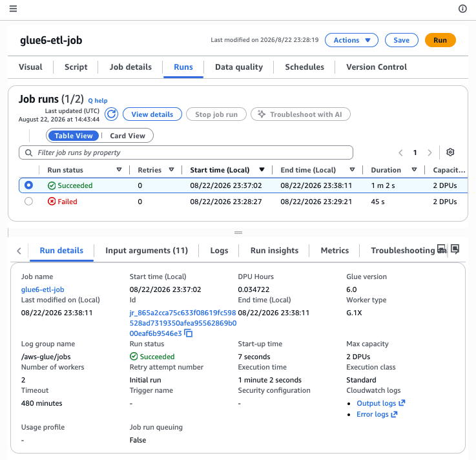Screen dimensions: 476x460
Task: Open the Runs tab
Action: (x=183, y=67)
